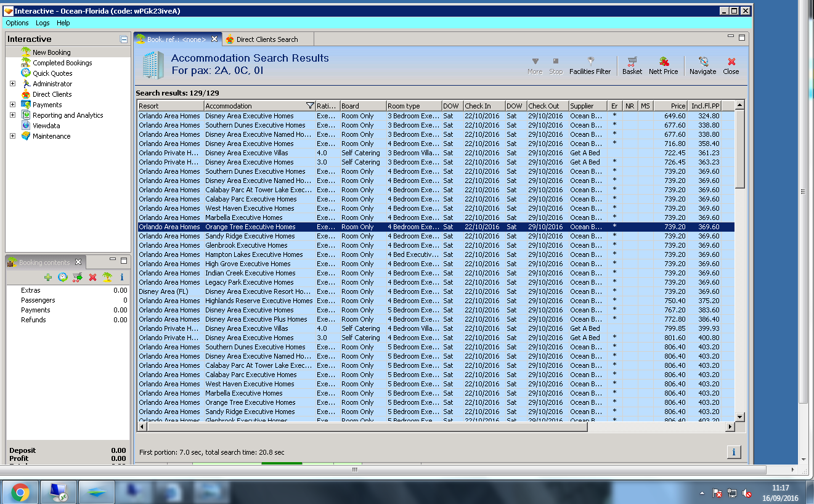Sort results by Resort column header
Screen dimensions: 814x504
coord(171,106)
